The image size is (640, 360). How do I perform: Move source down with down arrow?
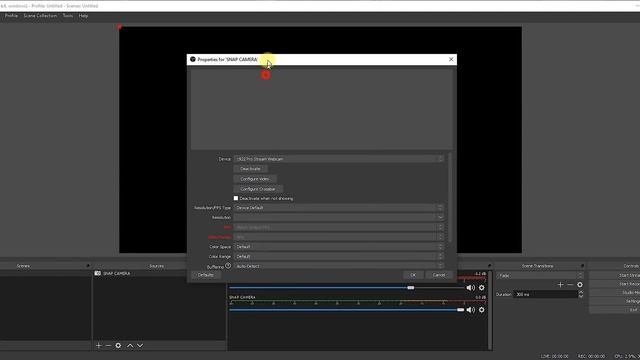point(140,346)
